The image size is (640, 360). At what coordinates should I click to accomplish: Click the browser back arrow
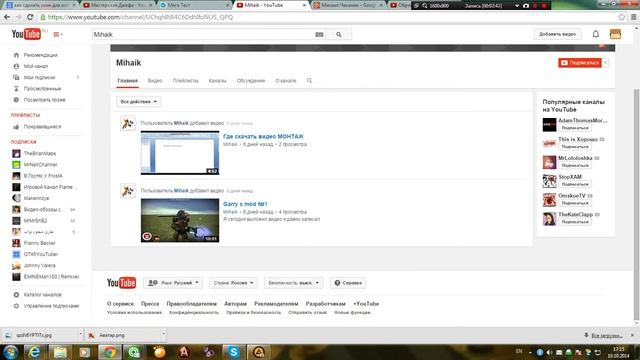pos(7,17)
